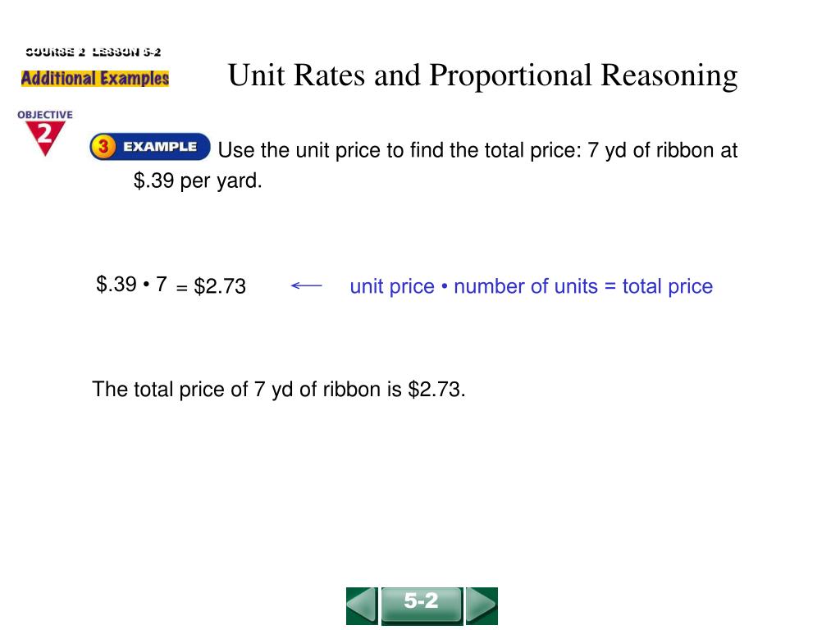Click the '$2.73' result in the equation
The width and height of the screenshot is (840, 630).
click(220, 286)
